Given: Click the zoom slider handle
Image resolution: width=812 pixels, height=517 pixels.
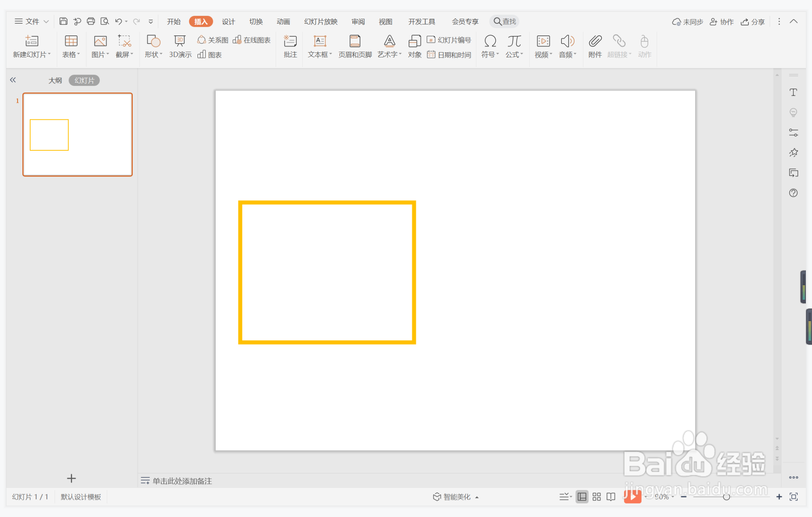Looking at the screenshot, I should coord(726,497).
